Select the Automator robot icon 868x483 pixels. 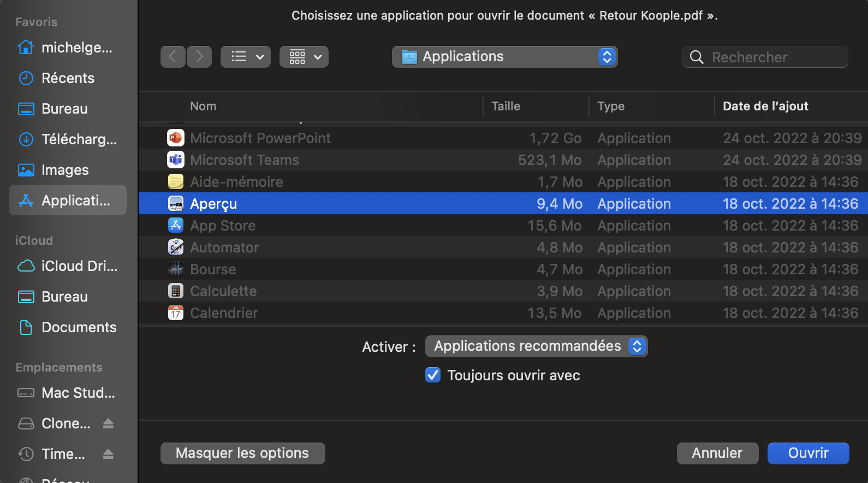[x=175, y=247]
